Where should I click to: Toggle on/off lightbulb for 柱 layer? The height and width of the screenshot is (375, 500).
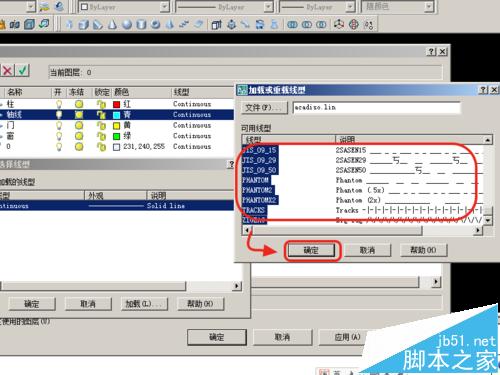[59, 104]
